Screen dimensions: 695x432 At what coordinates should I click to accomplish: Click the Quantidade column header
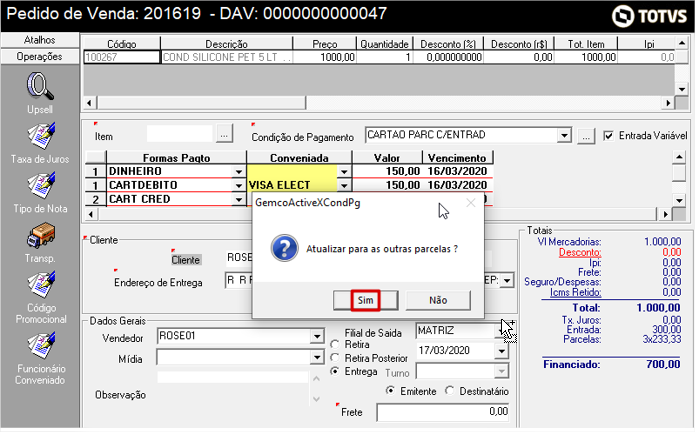(x=384, y=44)
